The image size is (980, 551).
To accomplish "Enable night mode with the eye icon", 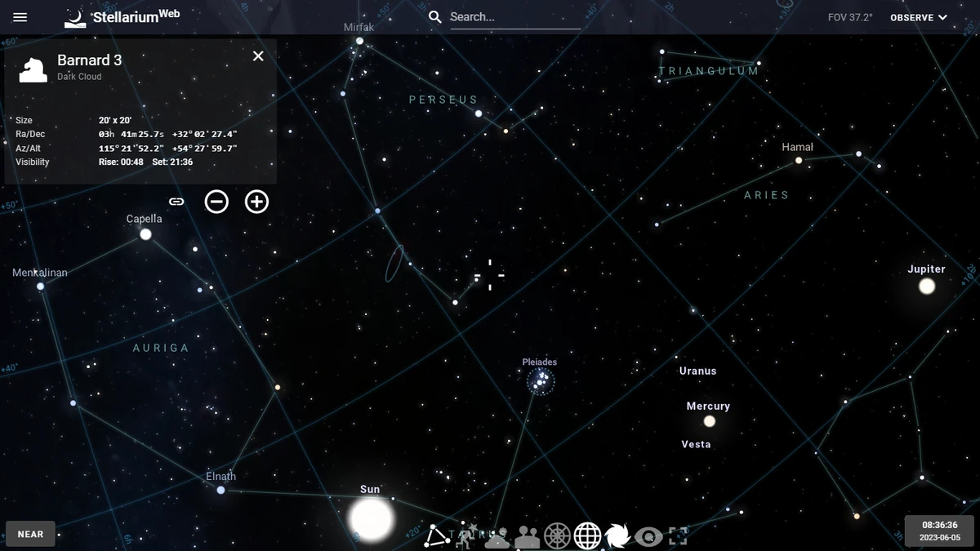I will (648, 536).
